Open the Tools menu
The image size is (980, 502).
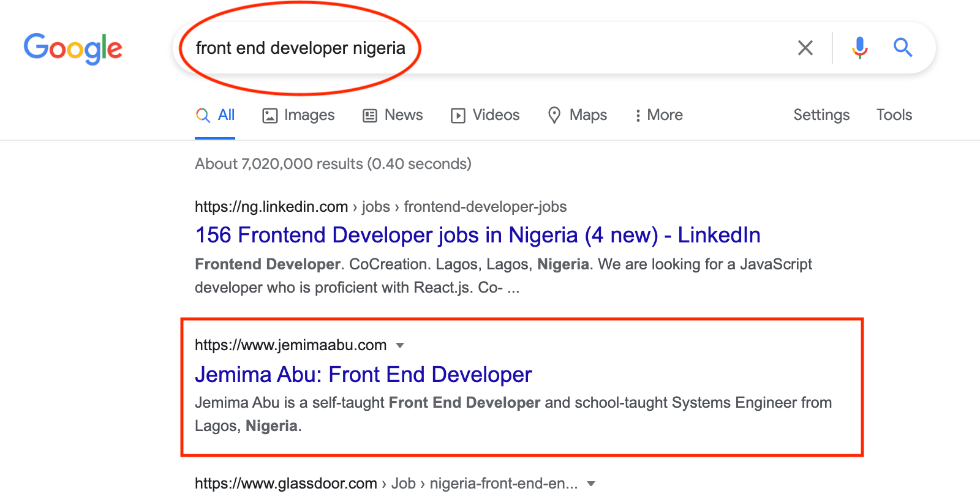point(894,115)
